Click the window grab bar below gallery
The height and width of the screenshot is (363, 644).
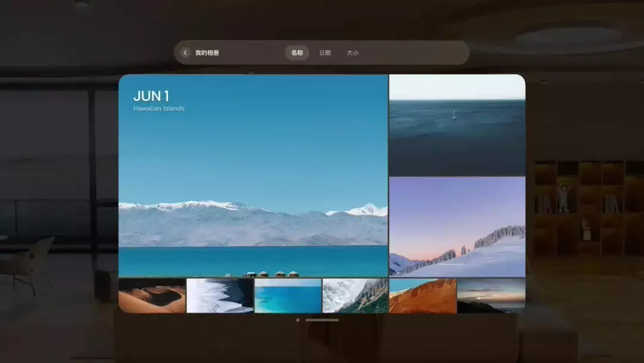point(322,320)
